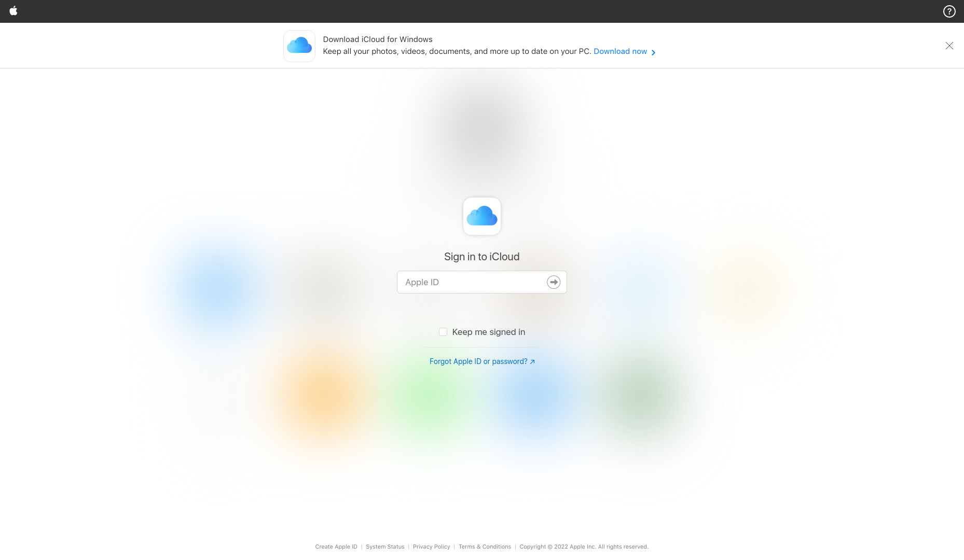Click the chevron next to Download now
964x560 pixels.
[653, 52]
